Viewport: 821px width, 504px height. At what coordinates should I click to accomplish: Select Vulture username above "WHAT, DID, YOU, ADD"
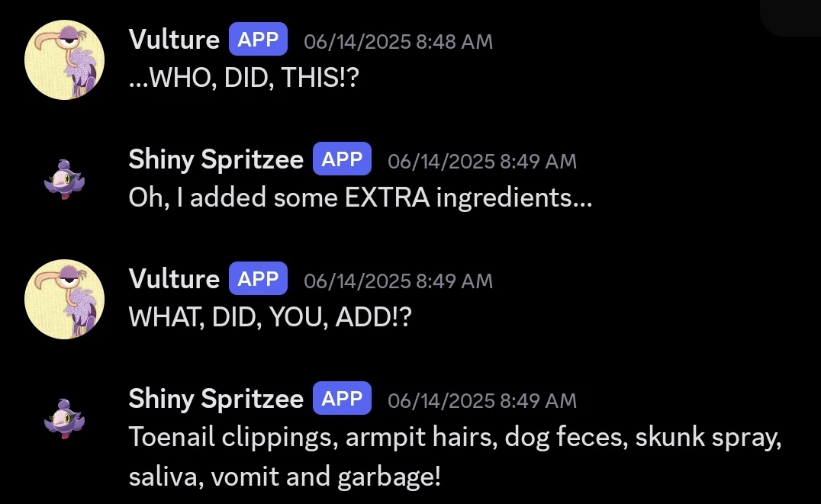pyautogui.click(x=174, y=279)
